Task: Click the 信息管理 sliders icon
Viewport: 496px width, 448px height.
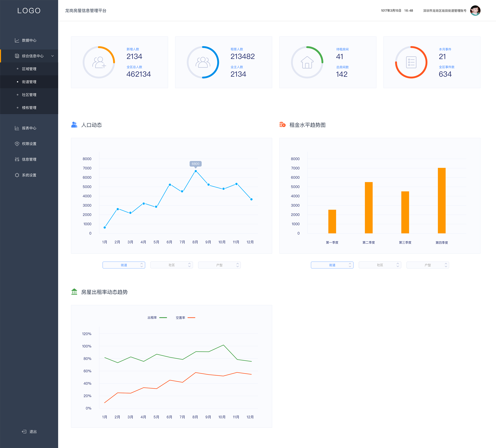Action: click(17, 159)
